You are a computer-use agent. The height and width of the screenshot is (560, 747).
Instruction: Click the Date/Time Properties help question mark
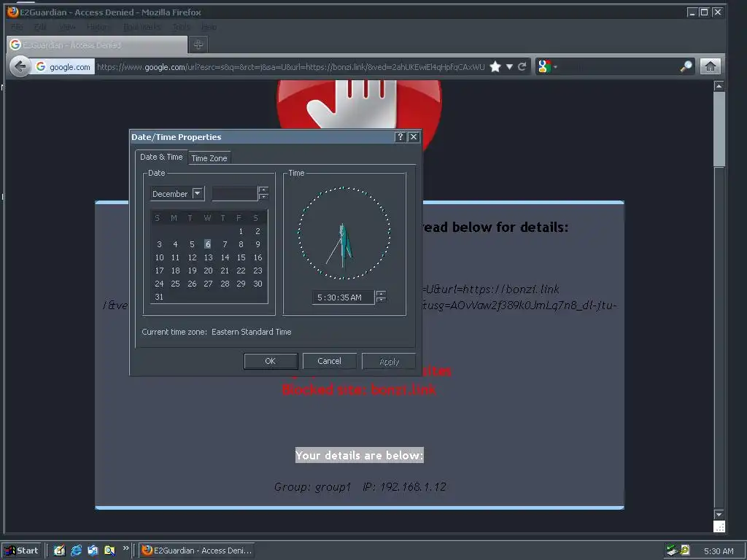400,137
